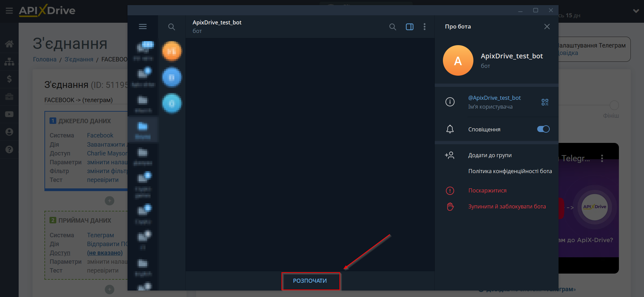644x297 pixels.
Task: Click 'З'єднання' breadcrumb link
Action: pyautogui.click(x=79, y=59)
